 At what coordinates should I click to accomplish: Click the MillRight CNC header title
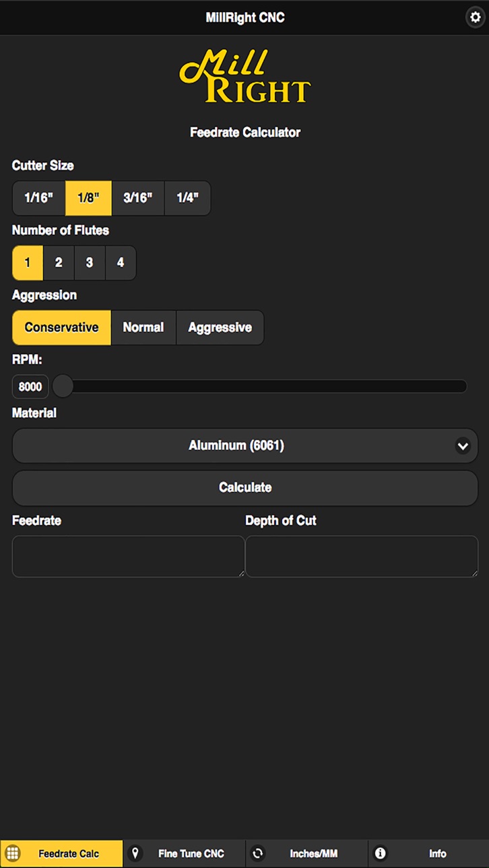point(245,17)
